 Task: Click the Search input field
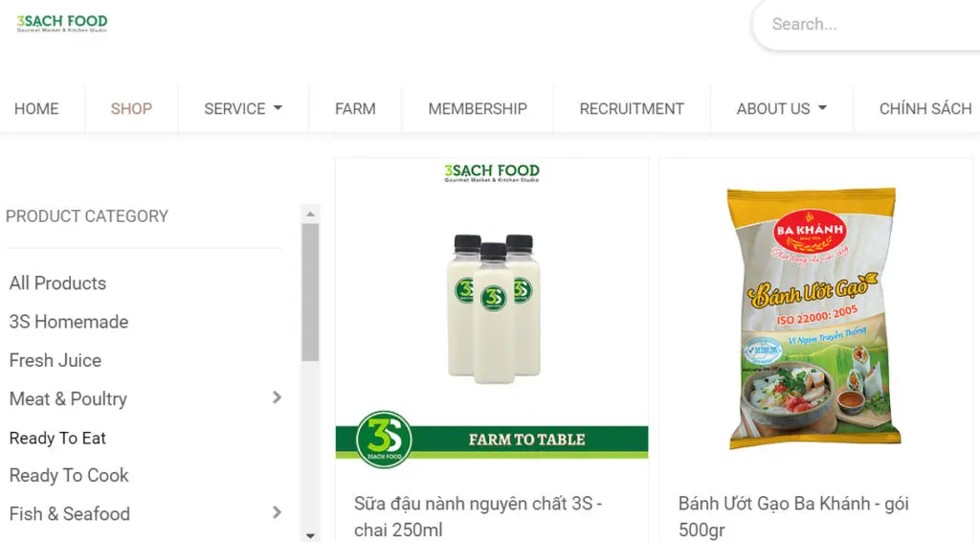pos(869,24)
